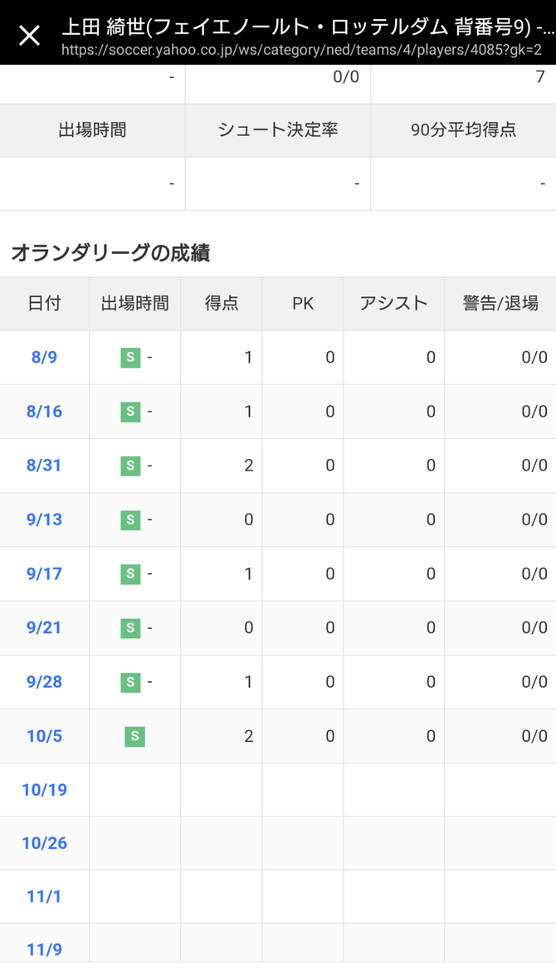Click the アシスト column header
Screen dimensions: 556x980
click(393, 304)
